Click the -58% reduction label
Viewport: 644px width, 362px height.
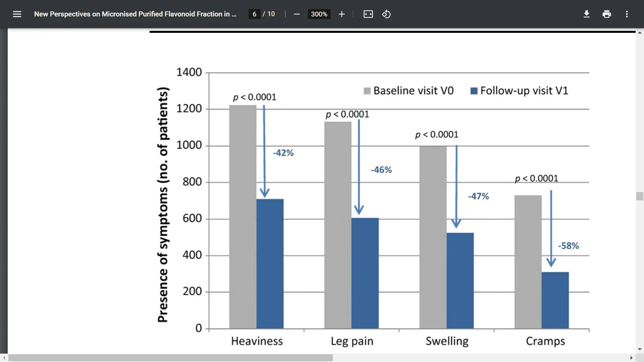tap(569, 246)
